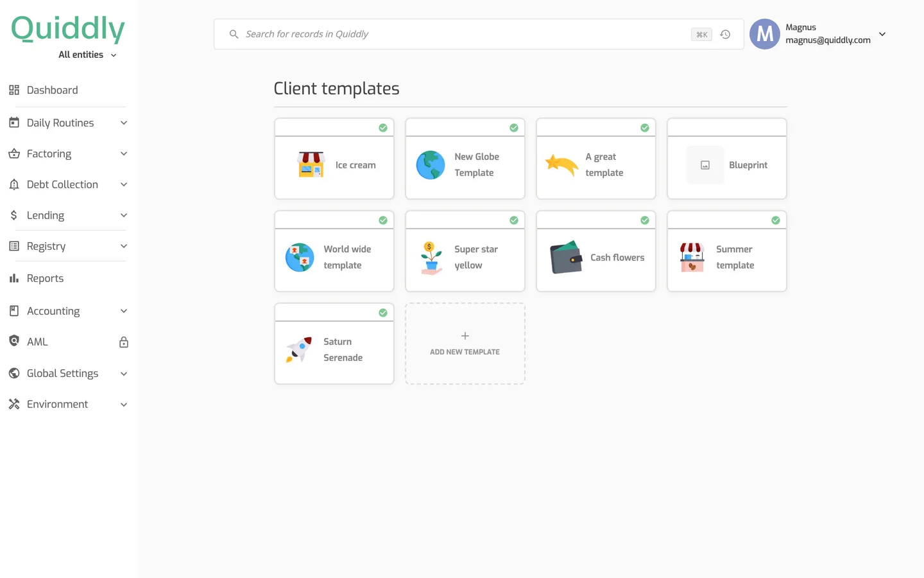Click the AML shield icon
The height and width of the screenshot is (578, 924).
click(x=14, y=341)
